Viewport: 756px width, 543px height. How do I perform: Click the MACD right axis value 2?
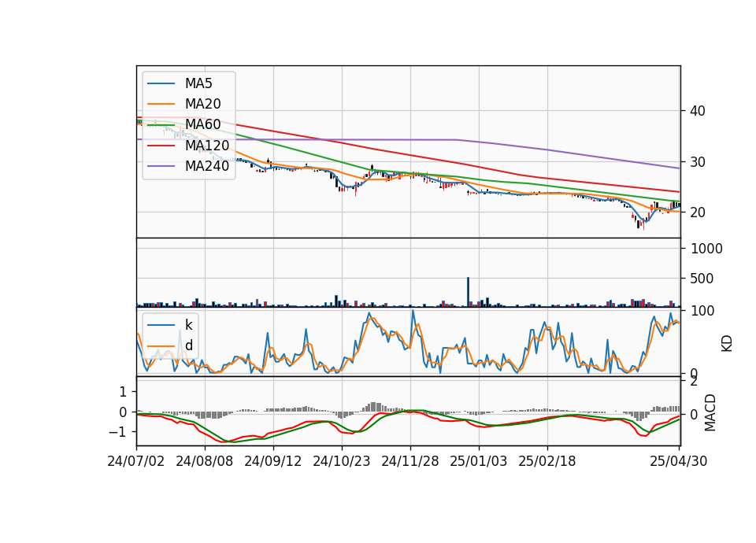[x=695, y=382]
